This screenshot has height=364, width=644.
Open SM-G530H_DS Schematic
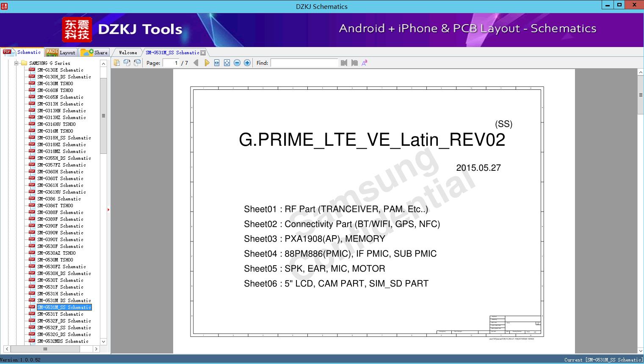[64, 273]
